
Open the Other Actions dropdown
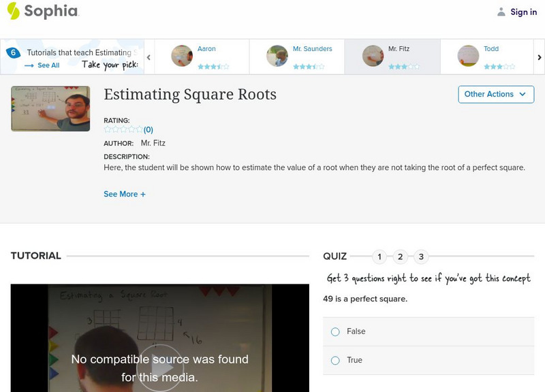(x=495, y=94)
